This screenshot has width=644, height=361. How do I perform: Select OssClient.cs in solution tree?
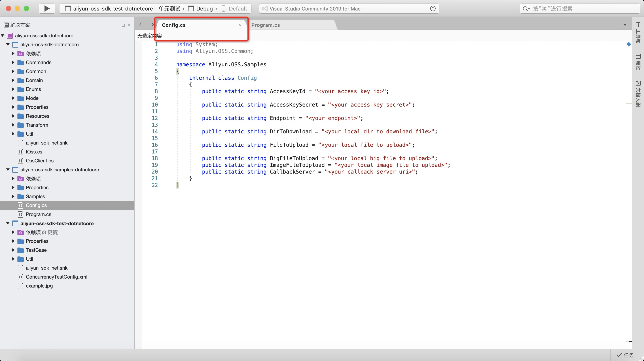40,161
